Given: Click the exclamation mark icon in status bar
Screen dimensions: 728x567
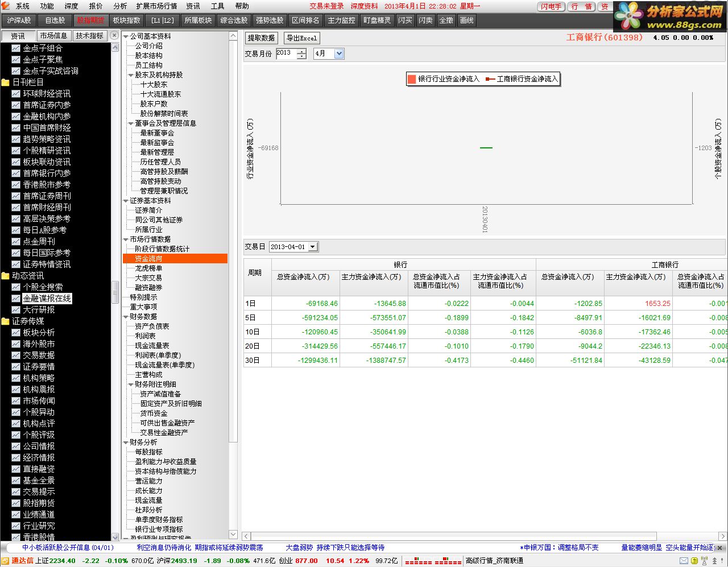Looking at the screenshot, I should (723, 561).
